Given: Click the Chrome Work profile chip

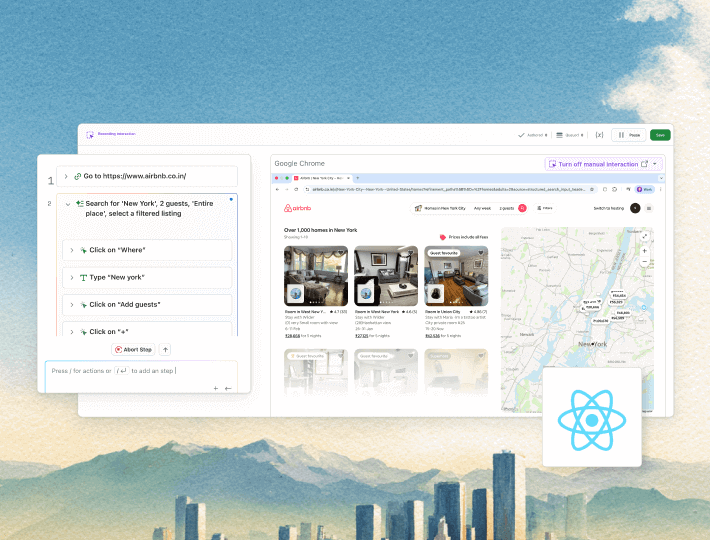Looking at the screenshot, I should (x=645, y=190).
